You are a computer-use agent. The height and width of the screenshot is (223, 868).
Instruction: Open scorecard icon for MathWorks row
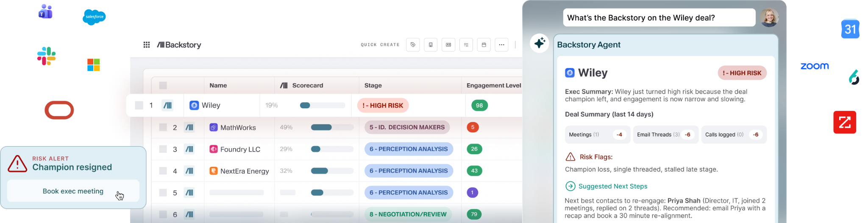tap(189, 127)
